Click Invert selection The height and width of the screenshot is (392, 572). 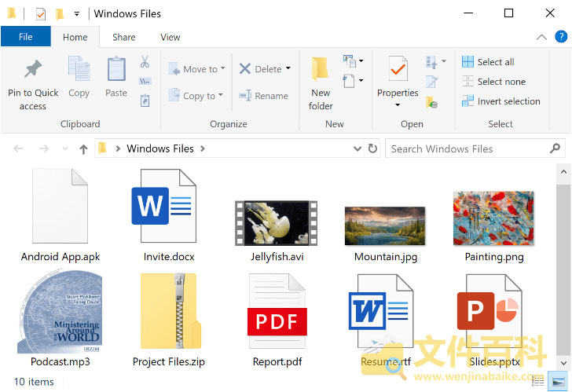pos(500,101)
